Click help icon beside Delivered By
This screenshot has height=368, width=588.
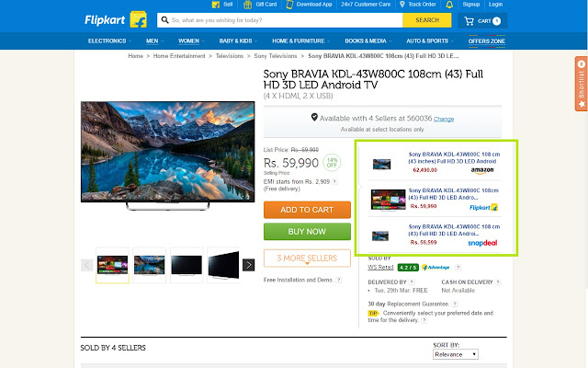pos(412,282)
